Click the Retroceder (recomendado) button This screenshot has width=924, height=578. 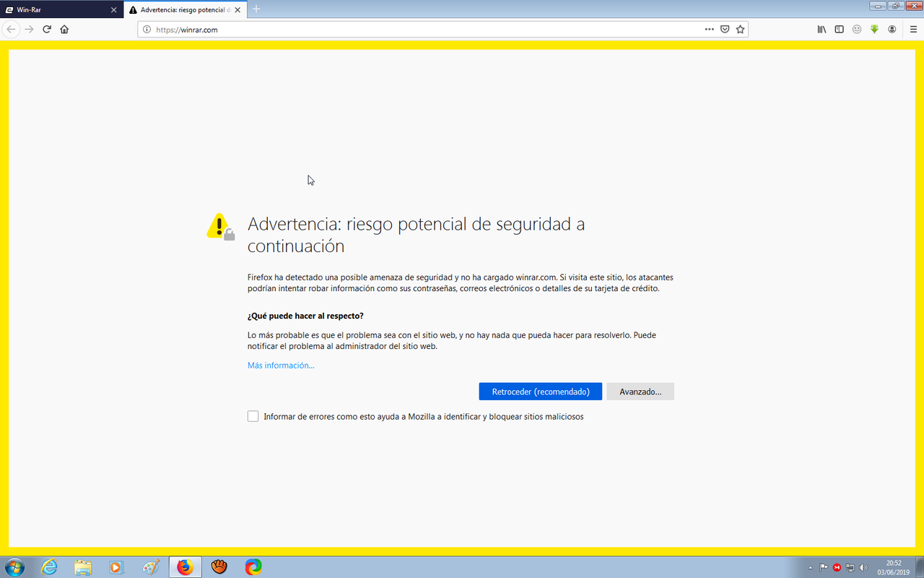pos(541,392)
